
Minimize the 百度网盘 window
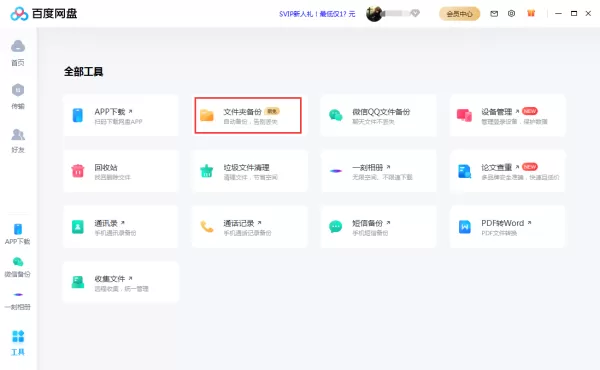[x=558, y=13]
